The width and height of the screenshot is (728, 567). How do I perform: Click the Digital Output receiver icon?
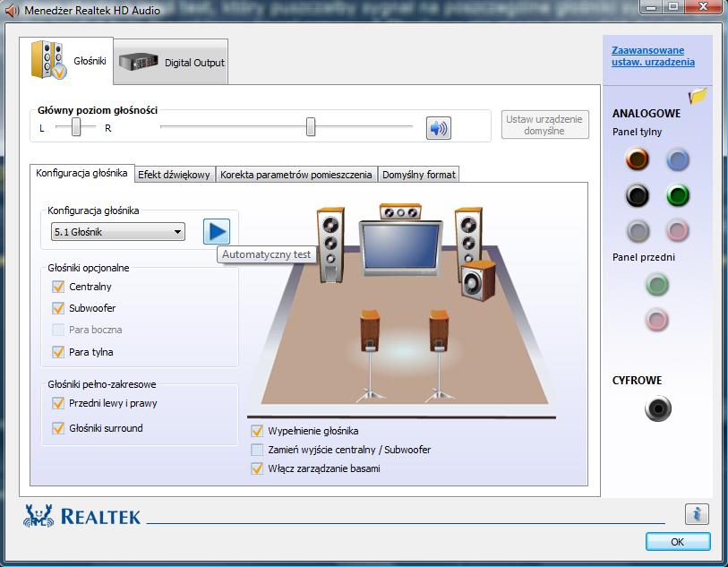tap(138, 62)
